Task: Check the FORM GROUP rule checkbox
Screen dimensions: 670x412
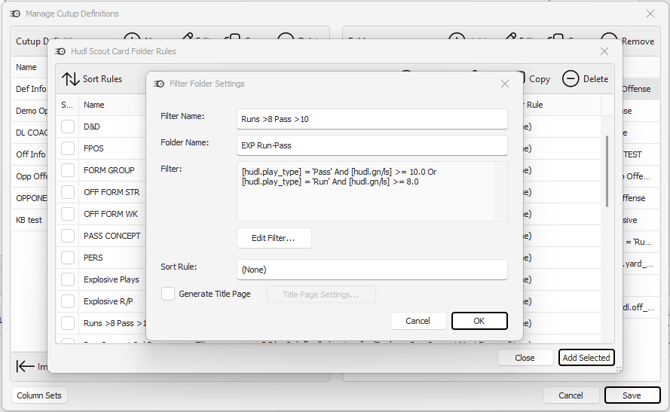Action: click(68, 171)
